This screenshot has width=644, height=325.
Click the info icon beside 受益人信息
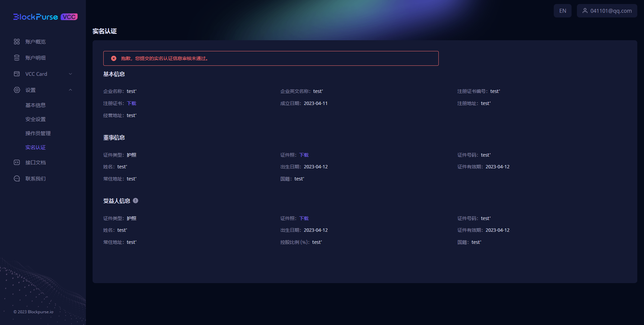coord(136,201)
